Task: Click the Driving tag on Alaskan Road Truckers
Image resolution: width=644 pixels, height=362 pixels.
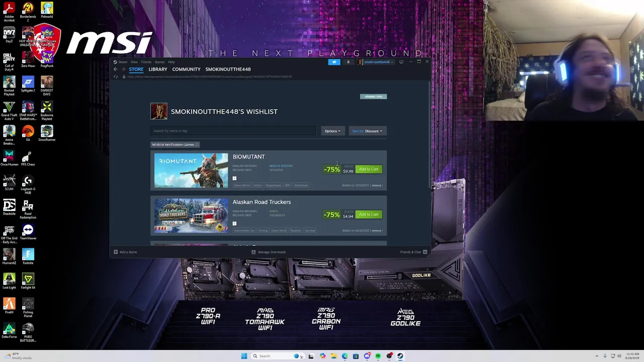Action: pyautogui.click(x=263, y=230)
